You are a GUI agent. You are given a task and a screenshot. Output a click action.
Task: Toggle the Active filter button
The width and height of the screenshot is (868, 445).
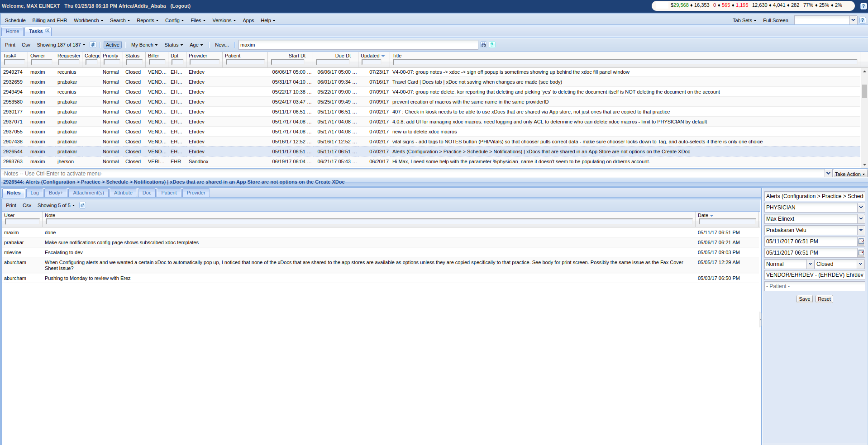(x=112, y=45)
